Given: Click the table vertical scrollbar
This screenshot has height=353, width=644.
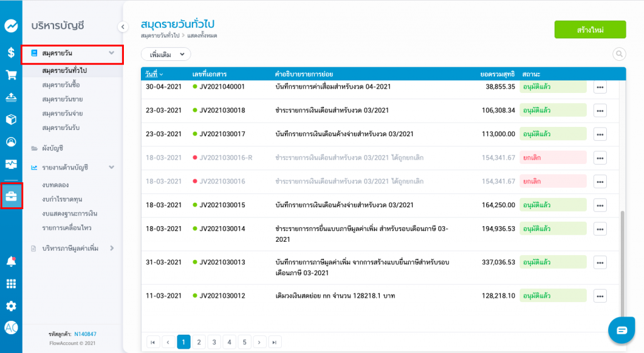Looking at the screenshot, I should (x=622, y=263).
